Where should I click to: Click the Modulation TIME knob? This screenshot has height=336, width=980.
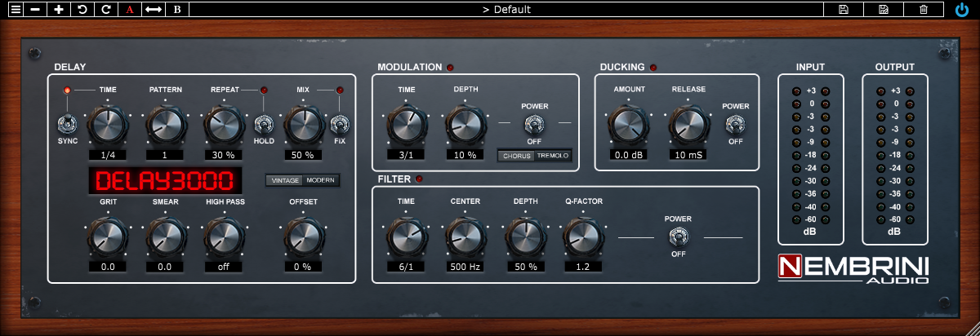pos(406,124)
